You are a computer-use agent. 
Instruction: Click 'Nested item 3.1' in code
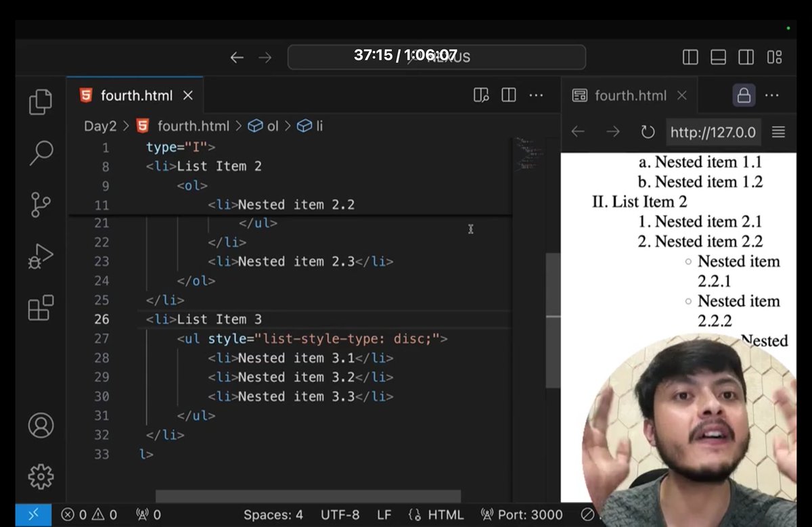coord(296,358)
